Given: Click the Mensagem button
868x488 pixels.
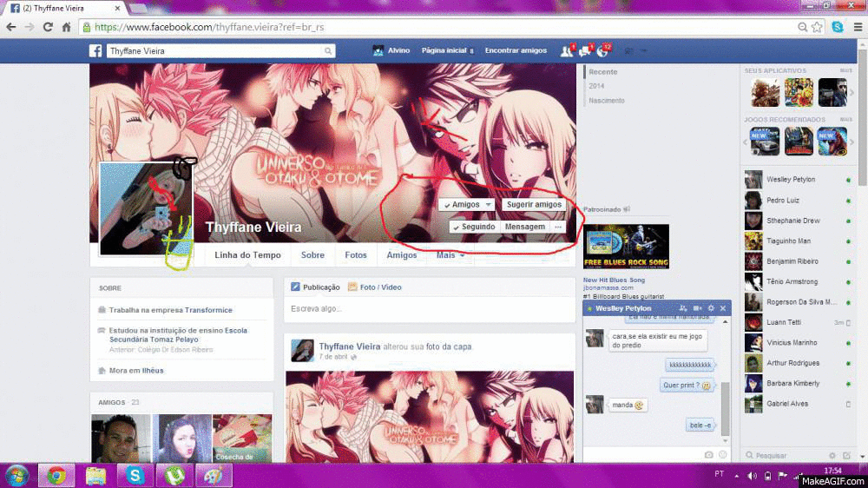Looking at the screenshot, I should tap(525, 227).
